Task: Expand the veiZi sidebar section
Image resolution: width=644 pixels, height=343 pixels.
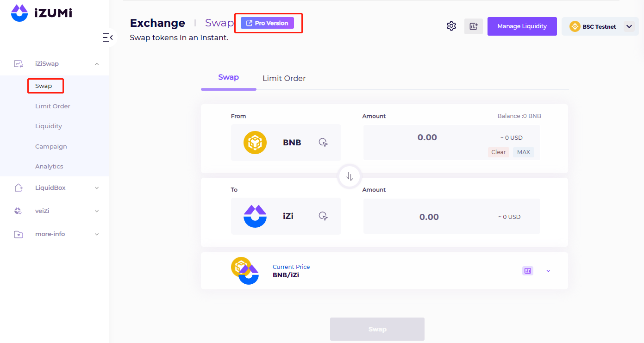Action: coord(97,211)
